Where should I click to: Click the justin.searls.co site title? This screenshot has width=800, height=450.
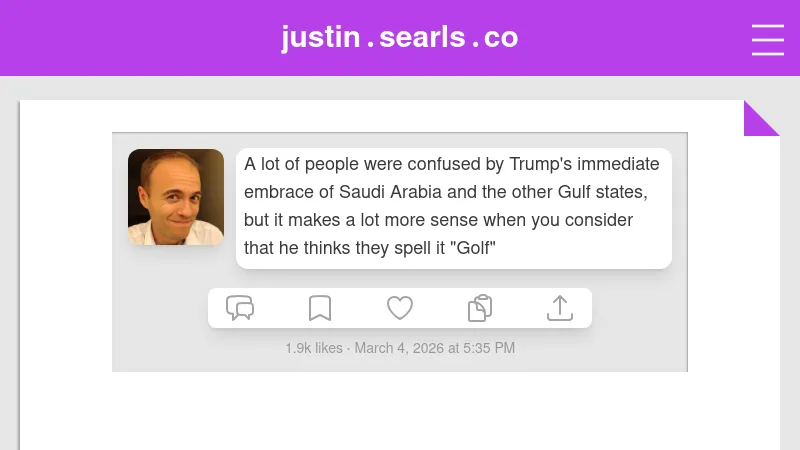point(399,38)
